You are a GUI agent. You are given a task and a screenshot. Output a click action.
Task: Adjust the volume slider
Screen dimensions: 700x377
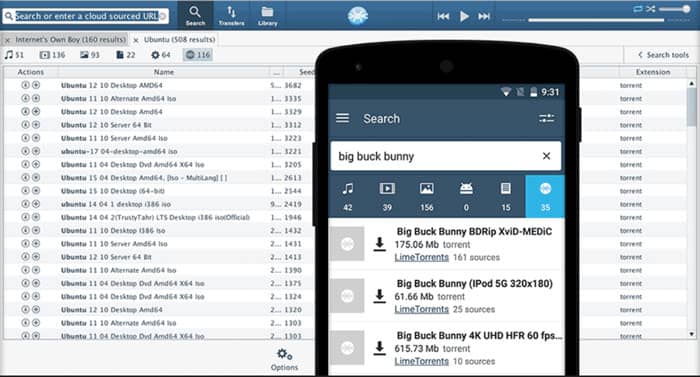675,9
